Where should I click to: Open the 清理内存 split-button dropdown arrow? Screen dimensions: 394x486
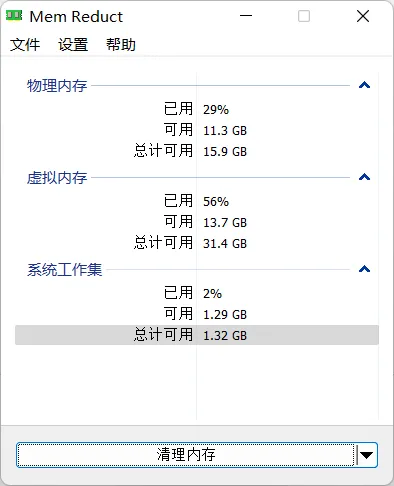point(366,455)
